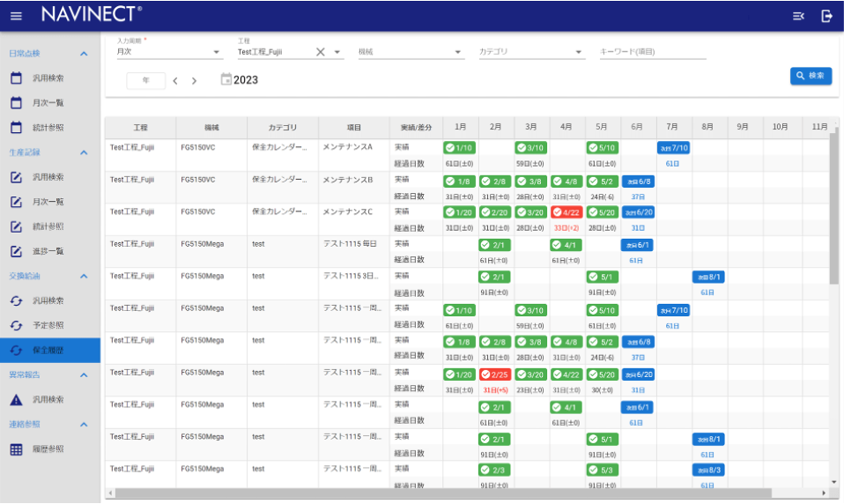Viewport: 844px width, 504px height.
Task: Click the horizontal scrollbar right arrow
Action: 824,493
